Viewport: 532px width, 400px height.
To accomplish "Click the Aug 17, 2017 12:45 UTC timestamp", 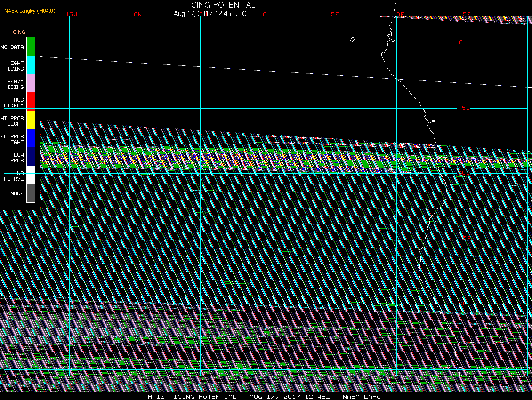I will click(x=210, y=14).
